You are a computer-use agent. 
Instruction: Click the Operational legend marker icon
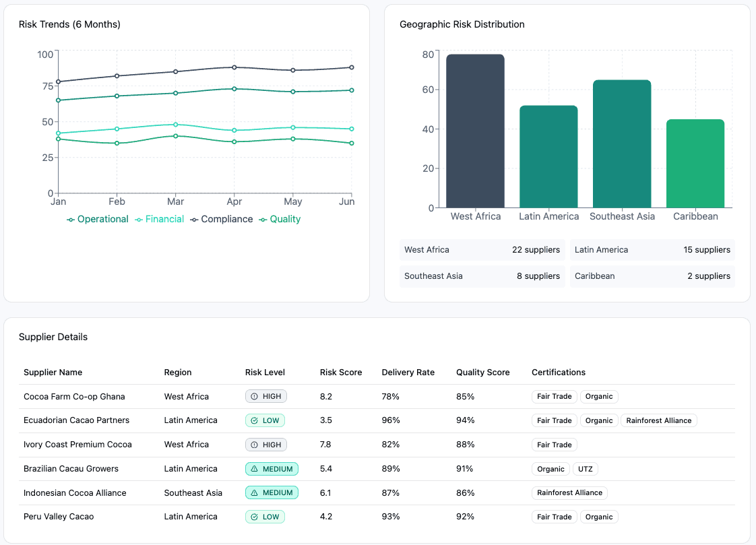(70, 220)
